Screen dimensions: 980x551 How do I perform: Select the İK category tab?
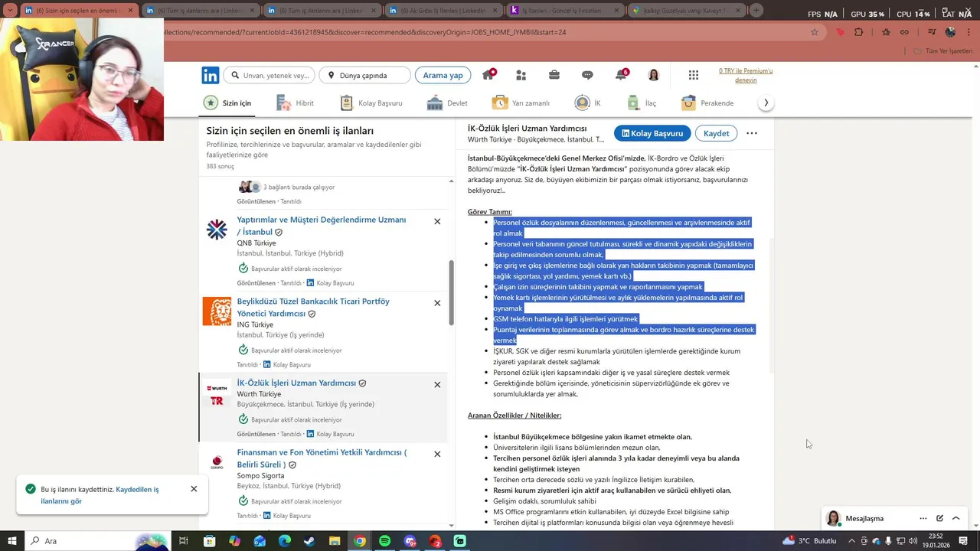pyautogui.click(x=587, y=103)
